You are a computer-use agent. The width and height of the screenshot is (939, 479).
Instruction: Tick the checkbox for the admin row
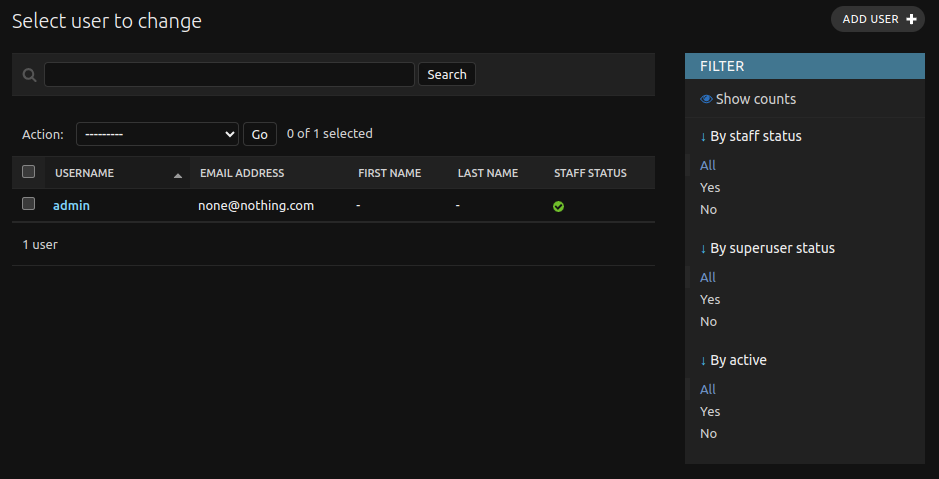pos(28,204)
